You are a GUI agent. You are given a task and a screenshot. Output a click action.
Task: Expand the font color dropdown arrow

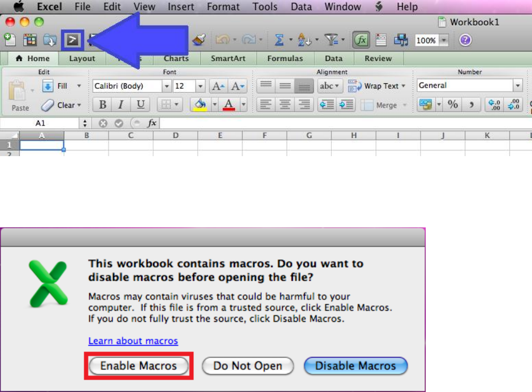click(243, 105)
